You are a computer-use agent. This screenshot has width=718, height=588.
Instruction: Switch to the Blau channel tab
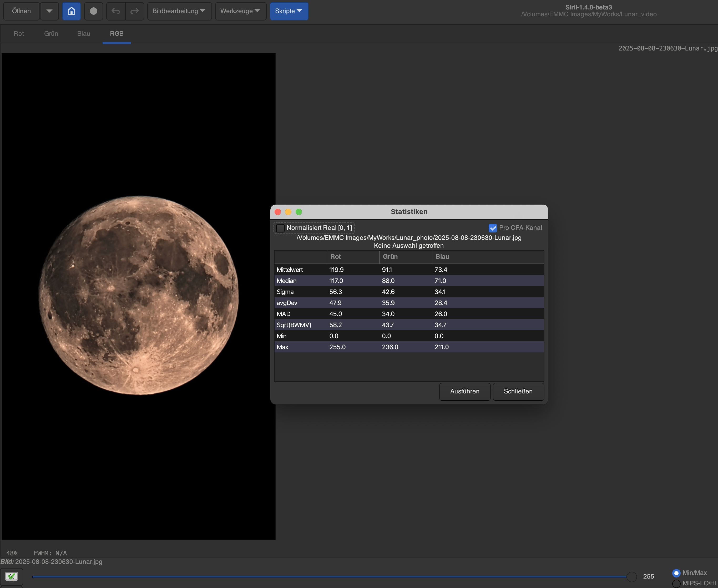(84, 34)
